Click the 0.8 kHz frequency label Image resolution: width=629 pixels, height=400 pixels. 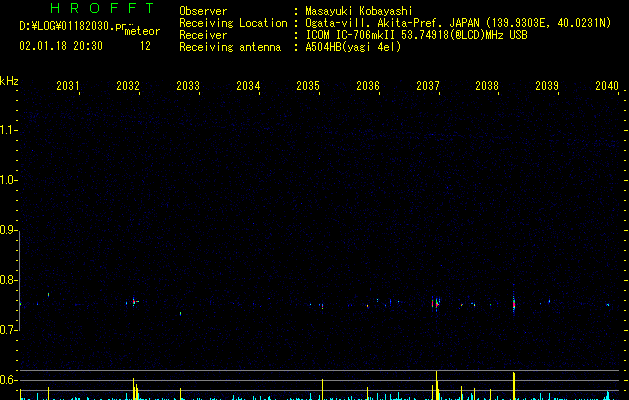click(x=7, y=280)
